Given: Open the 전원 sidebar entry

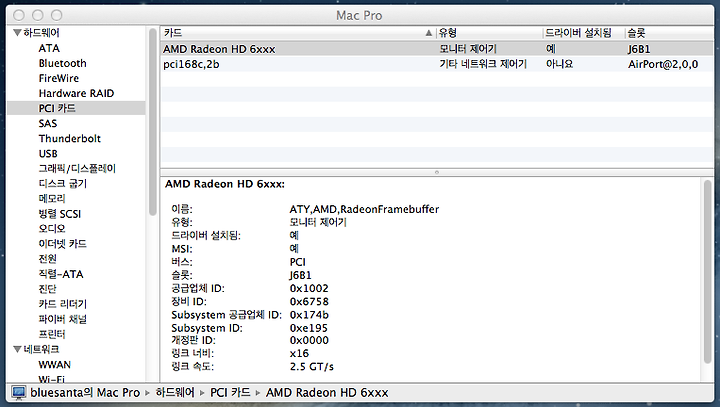Looking at the screenshot, I should (47, 259).
